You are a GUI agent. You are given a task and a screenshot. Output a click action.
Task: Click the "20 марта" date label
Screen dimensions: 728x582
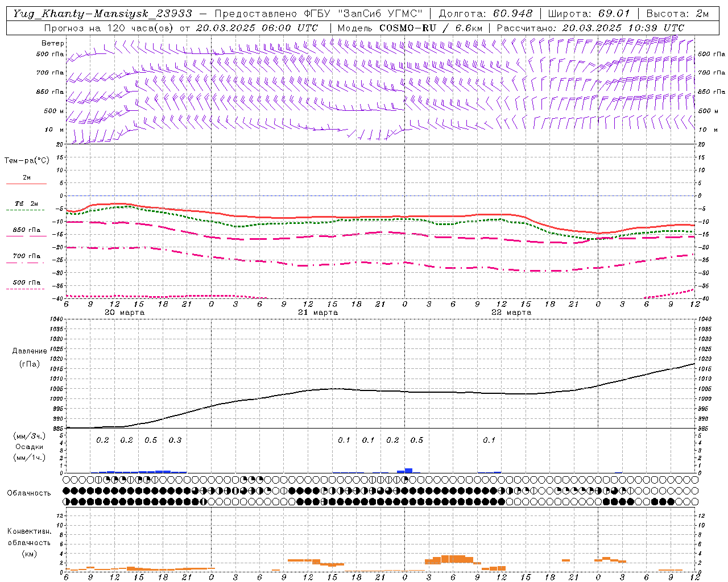point(125,312)
